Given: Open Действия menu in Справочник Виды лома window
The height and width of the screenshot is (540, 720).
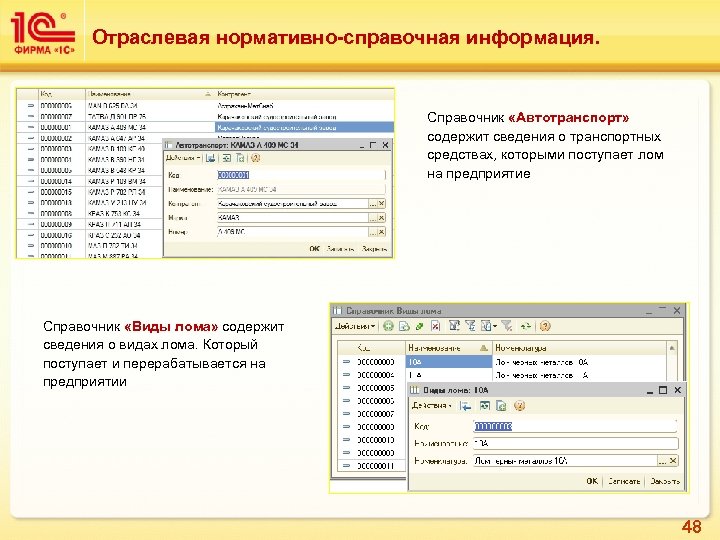Looking at the screenshot, I should 354,326.
